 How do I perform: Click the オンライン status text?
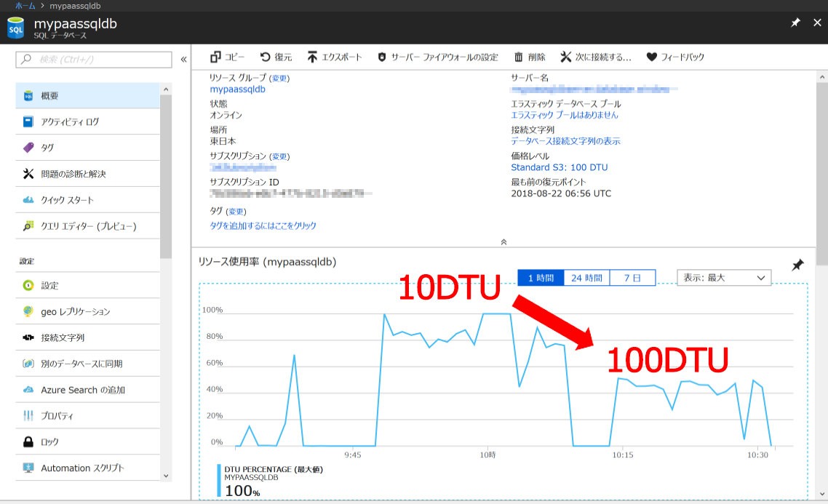point(226,115)
